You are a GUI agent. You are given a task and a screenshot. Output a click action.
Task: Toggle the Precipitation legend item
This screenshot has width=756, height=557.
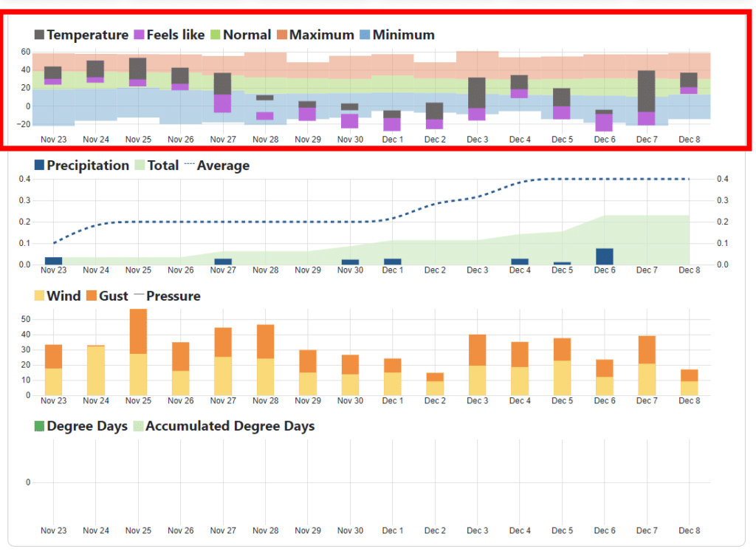[39, 165]
